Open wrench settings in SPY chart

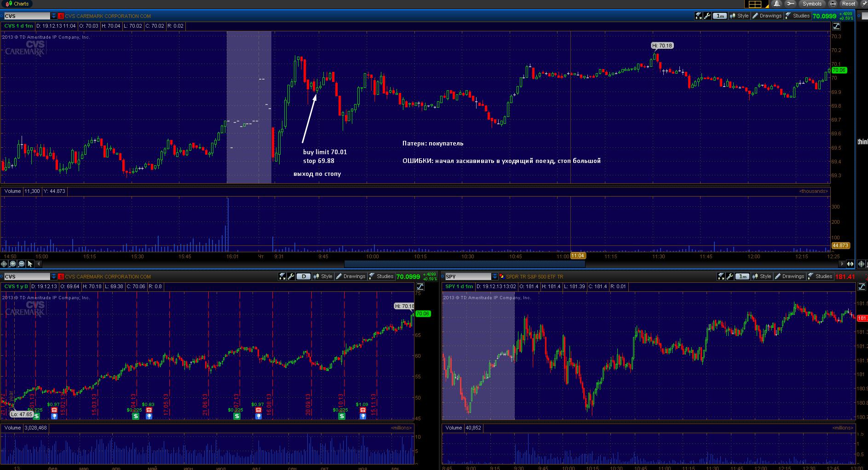tap(730, 277)
